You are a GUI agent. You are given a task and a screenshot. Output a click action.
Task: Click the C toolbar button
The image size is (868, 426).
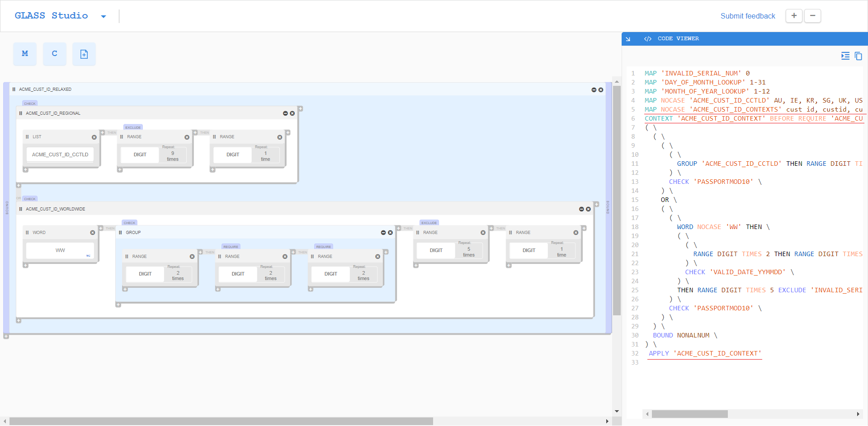55,54
